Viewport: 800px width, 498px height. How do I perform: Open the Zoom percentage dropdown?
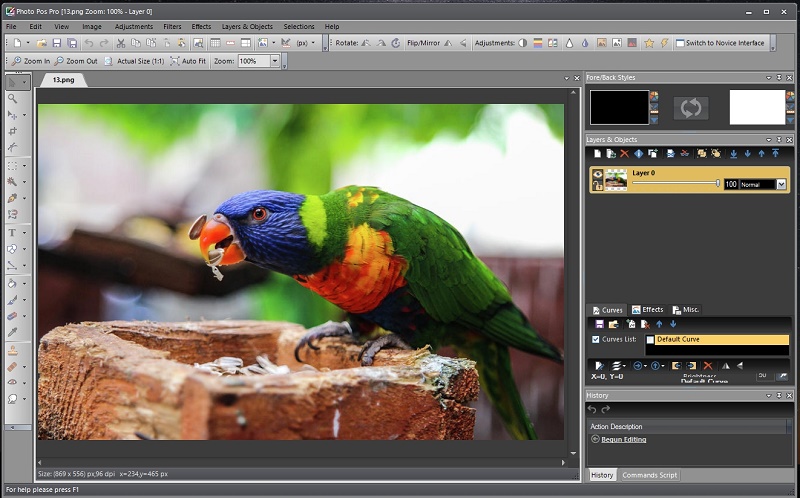click(x=275, y=61)
